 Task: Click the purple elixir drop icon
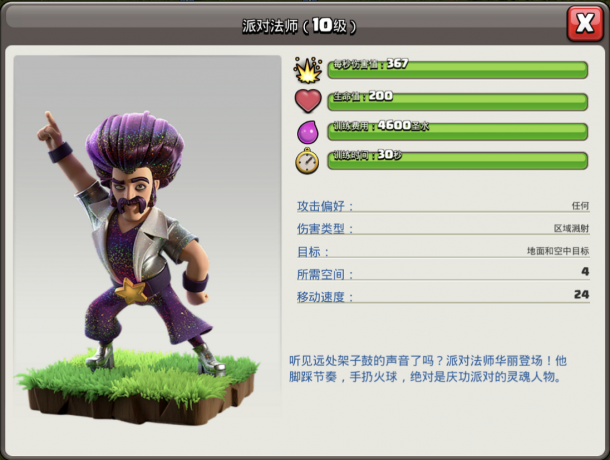point(308,132)
